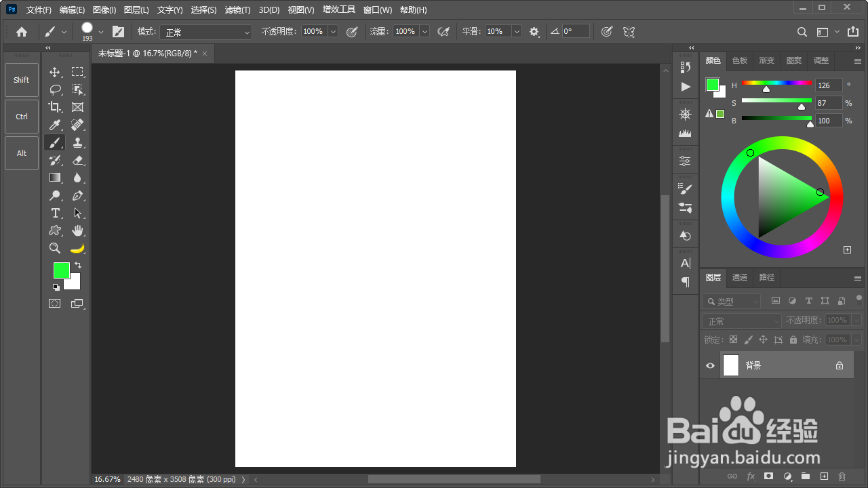Open the tool preset picker arrow
The width and height of the screenshot is (868, 488).
pos(64,31)
